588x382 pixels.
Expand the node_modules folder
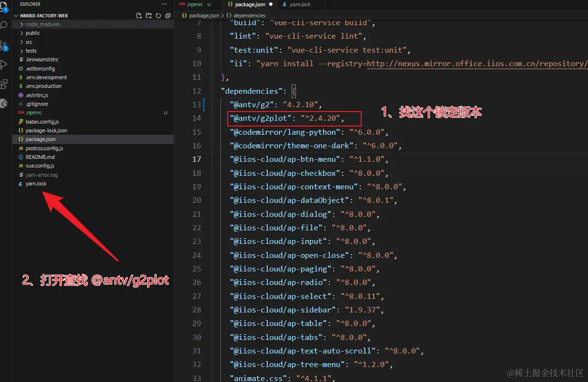tap(93, 24)
